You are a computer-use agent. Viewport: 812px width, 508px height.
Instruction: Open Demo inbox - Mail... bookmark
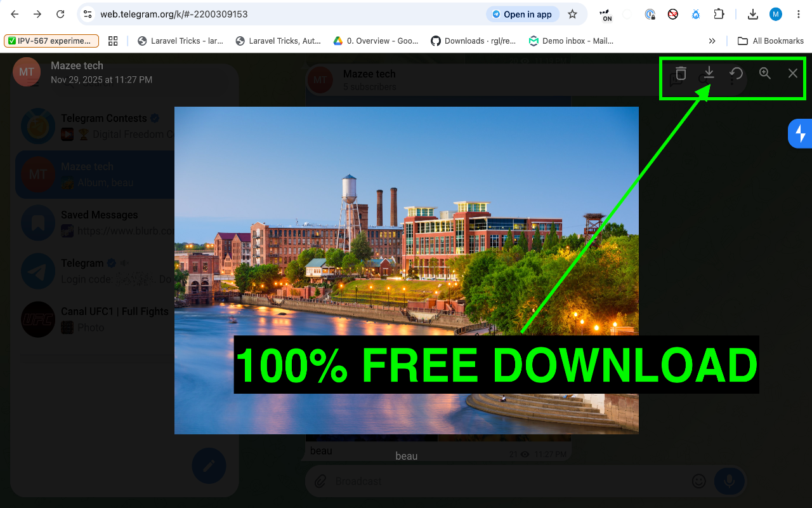click(x=571, y=41)
